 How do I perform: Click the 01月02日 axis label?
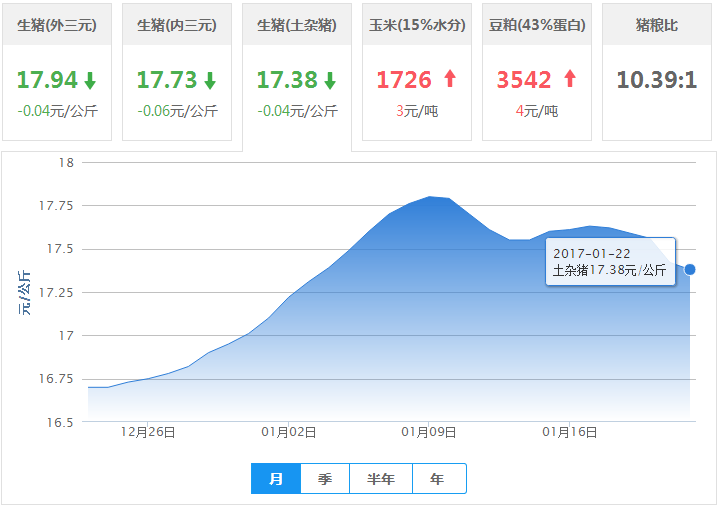coord(289,432)
